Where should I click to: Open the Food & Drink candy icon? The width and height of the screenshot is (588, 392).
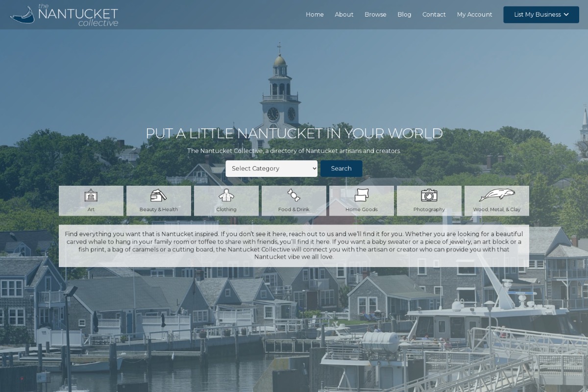(294, 195)
